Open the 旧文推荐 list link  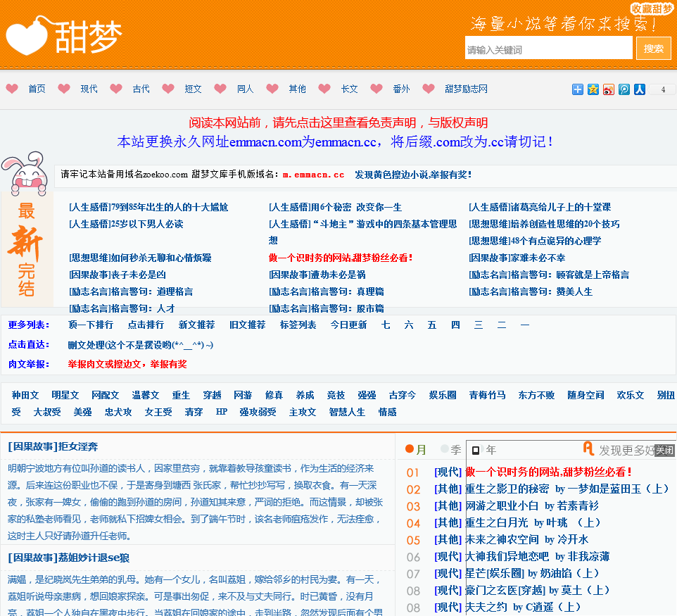click(248, 325)
